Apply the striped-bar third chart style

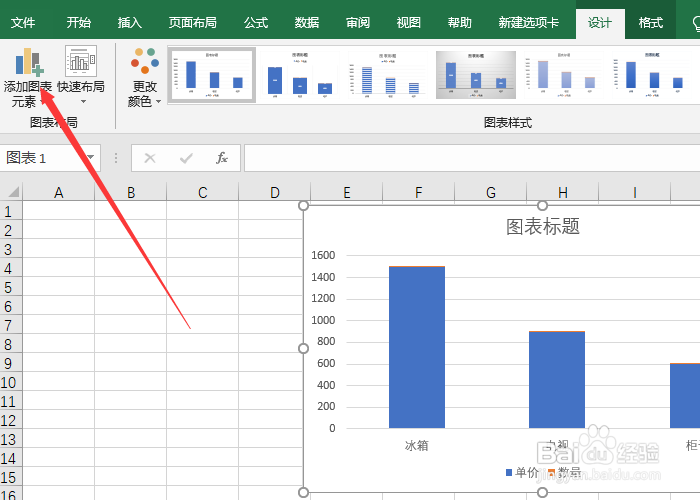[387, 75]
